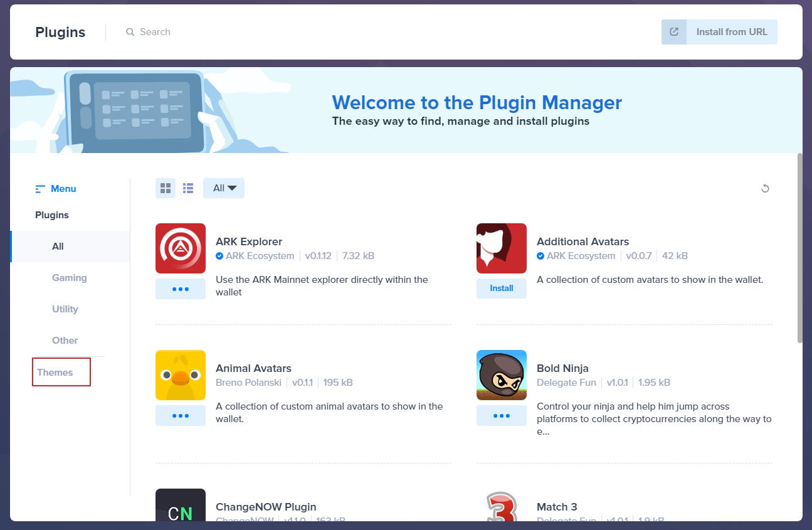Screen dimensions: 812x530
Task: Click the Bold Ninja title
Action: [562, 368]
